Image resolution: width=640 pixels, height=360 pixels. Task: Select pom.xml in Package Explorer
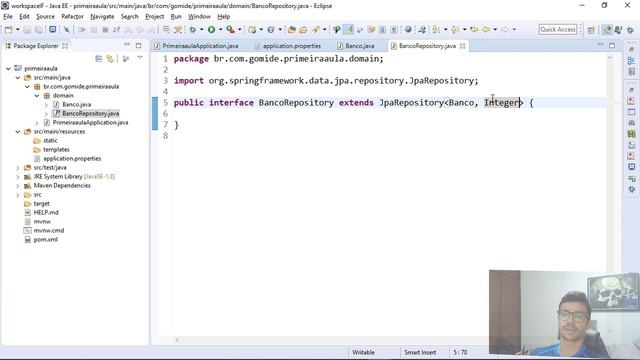[45, 240]
